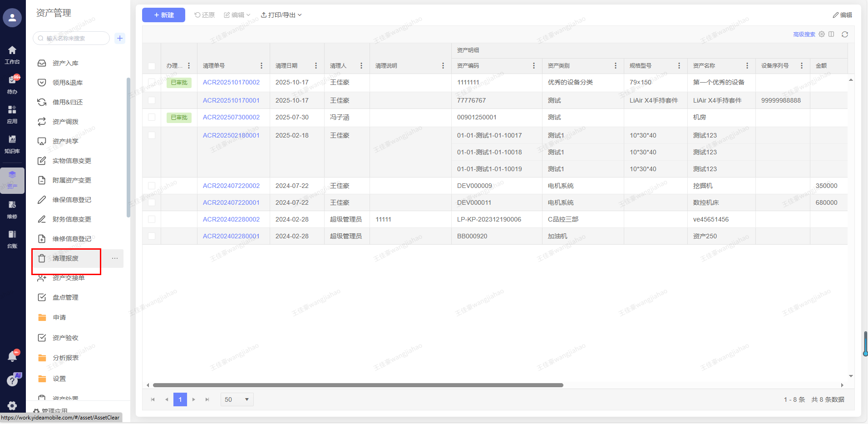Toggle the select-all checkbox in table header
This screenshot has height=424, width=868.
[152, 66]
